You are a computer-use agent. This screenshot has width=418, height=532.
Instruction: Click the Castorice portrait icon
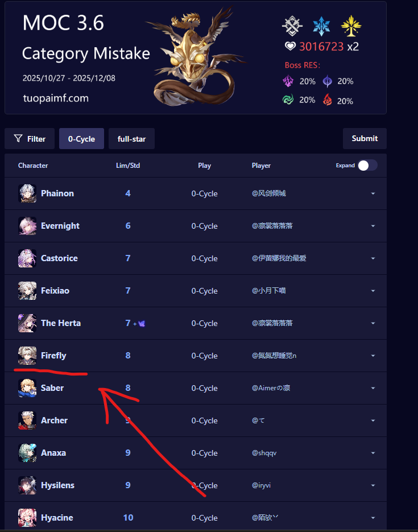click(27, 258)
